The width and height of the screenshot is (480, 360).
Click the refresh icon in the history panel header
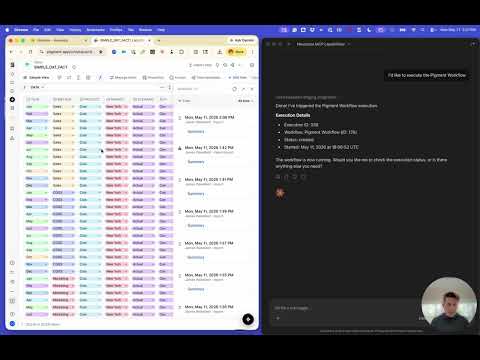[235, 89]
